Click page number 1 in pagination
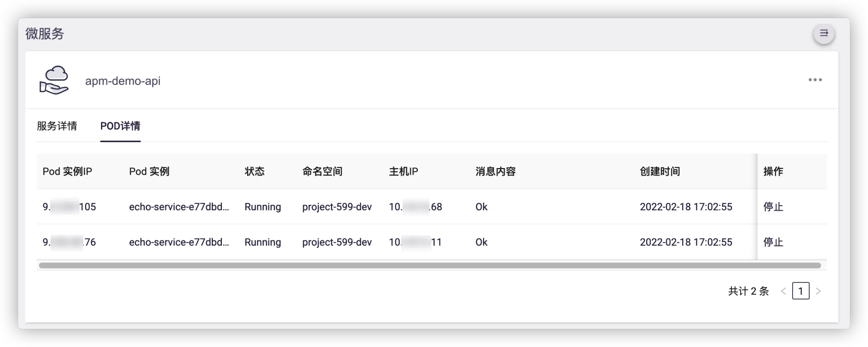Screen dimensions: 868x347 point(801,291)
